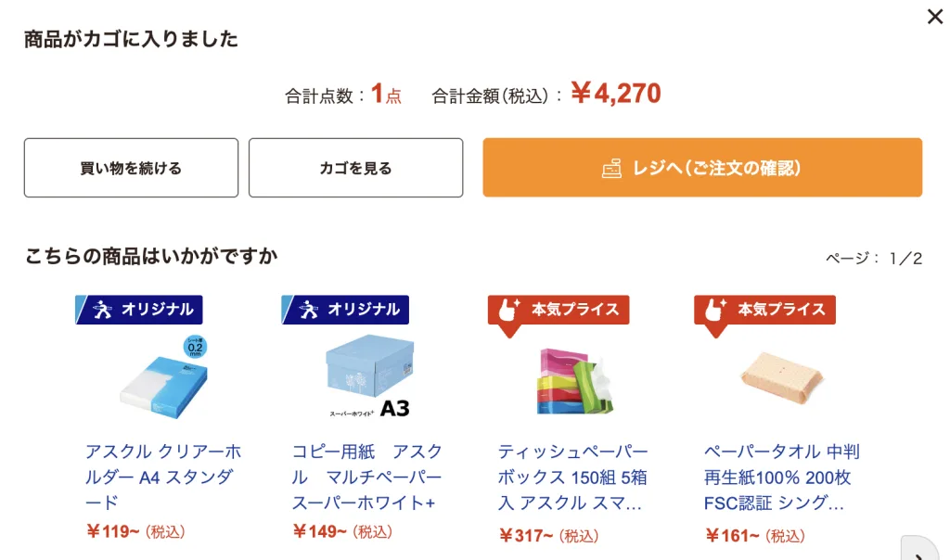Click アスクル クリアーホルダー A4 product link

[x=163, y=477]
